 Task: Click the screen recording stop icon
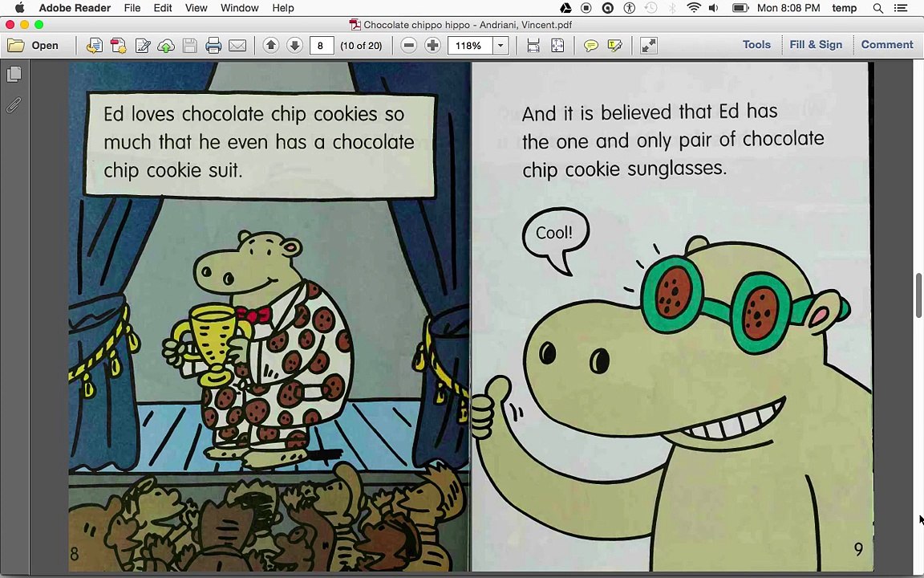(x=586, y=8)
